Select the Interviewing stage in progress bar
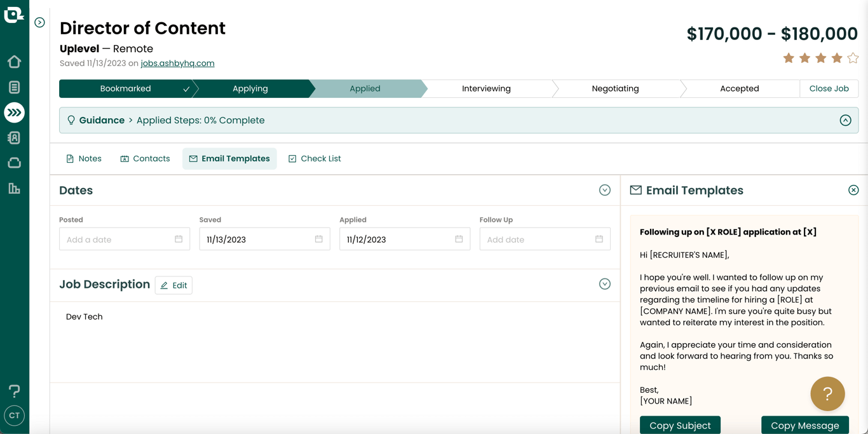Image resolution: width=868 pixels, height=434 pixels. point(486,88)
